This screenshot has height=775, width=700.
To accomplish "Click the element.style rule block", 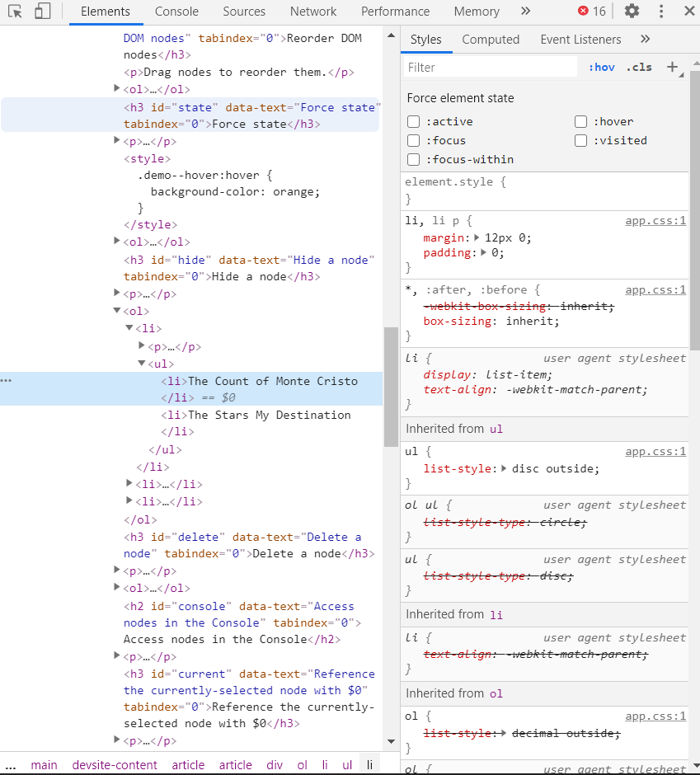I will point(544,190).
